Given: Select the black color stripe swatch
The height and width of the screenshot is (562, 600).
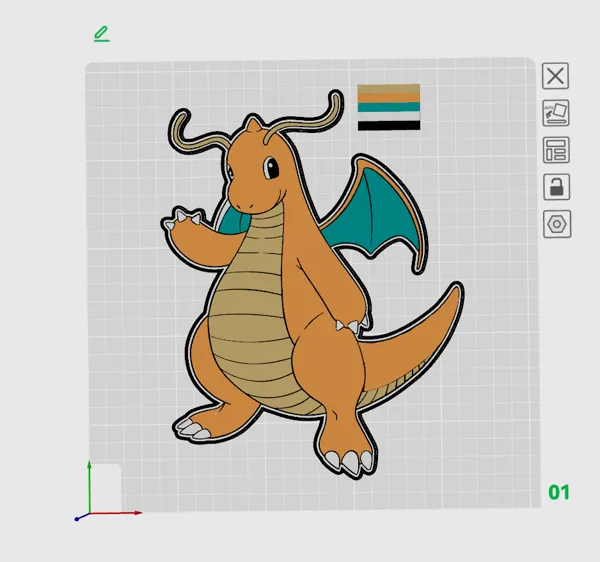Looking at the screenshot, I should coord(388,125).
